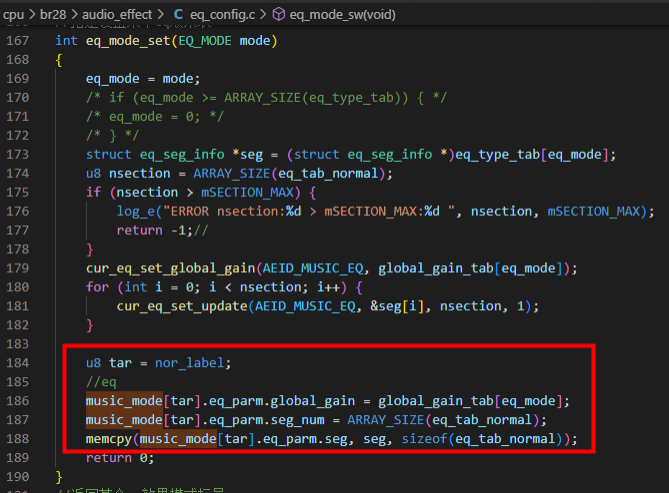This screenshot has width=669, height=493.
Task: Click nor_label on line 184
Action: [x=189, y=363]
